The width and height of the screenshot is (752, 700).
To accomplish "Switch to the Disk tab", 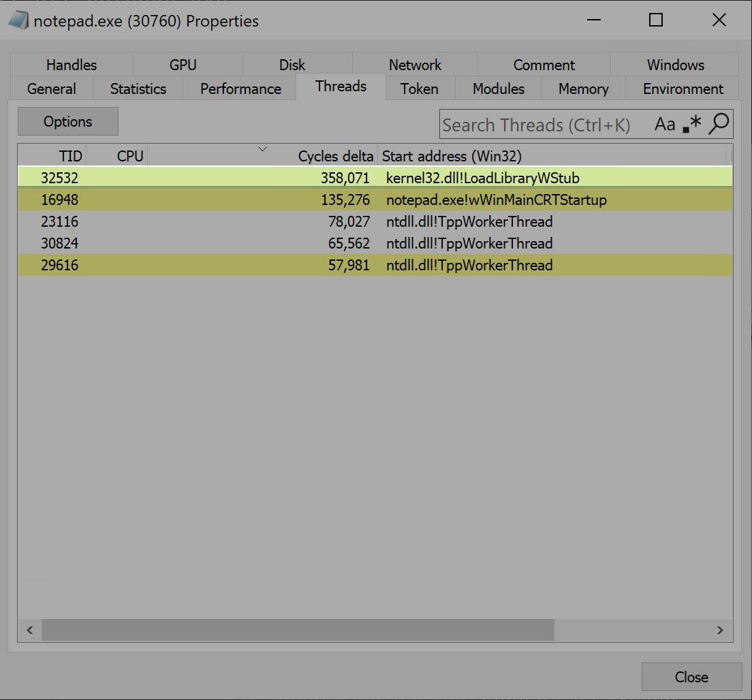I will pos(292,65).
